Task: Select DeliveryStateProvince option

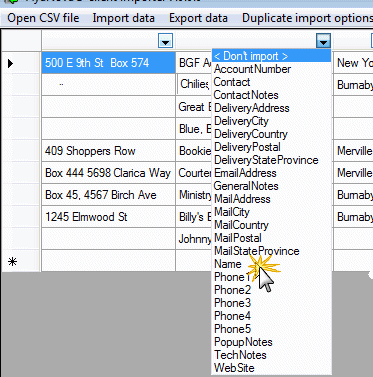Action: (271, 160)
